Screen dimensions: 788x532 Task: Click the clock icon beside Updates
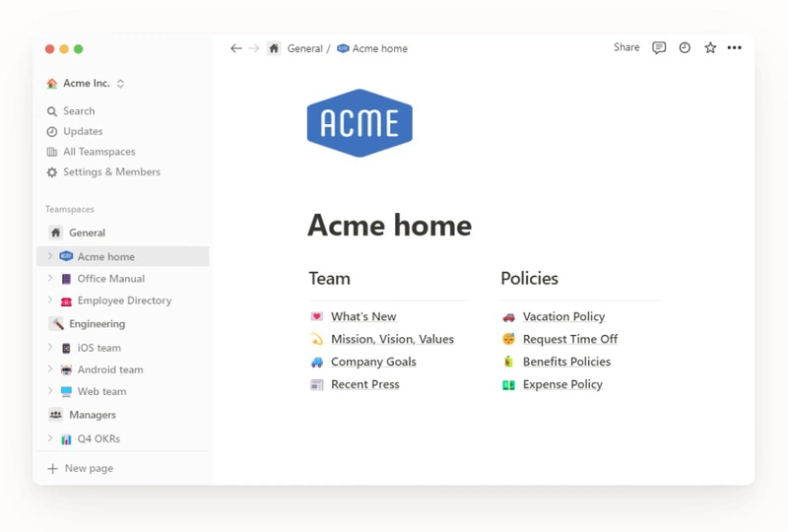(52, 132)
